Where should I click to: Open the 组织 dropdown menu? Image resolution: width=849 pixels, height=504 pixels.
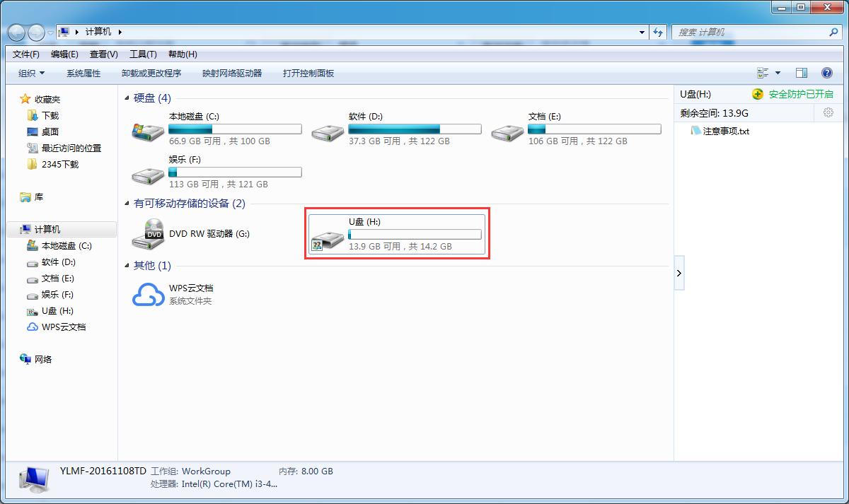click(x=31, y=73)
